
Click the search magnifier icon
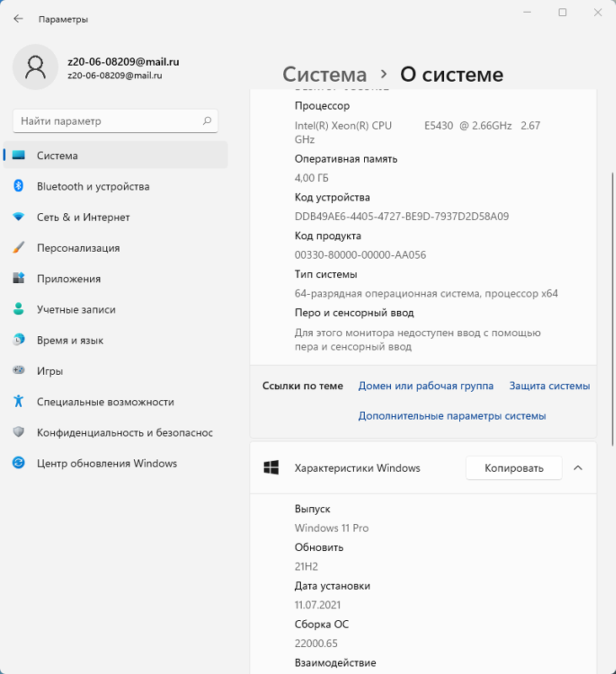click(207, 120)
